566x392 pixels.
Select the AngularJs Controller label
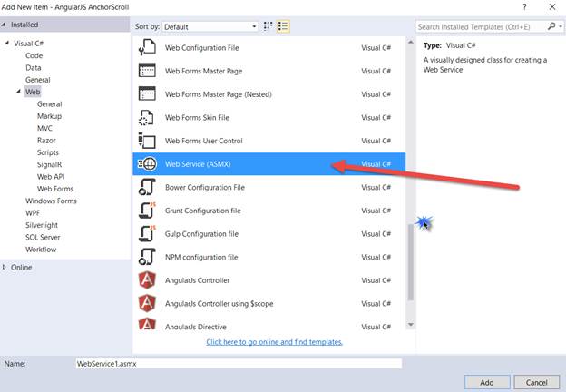pyautogui.click(x=197, y=280)
